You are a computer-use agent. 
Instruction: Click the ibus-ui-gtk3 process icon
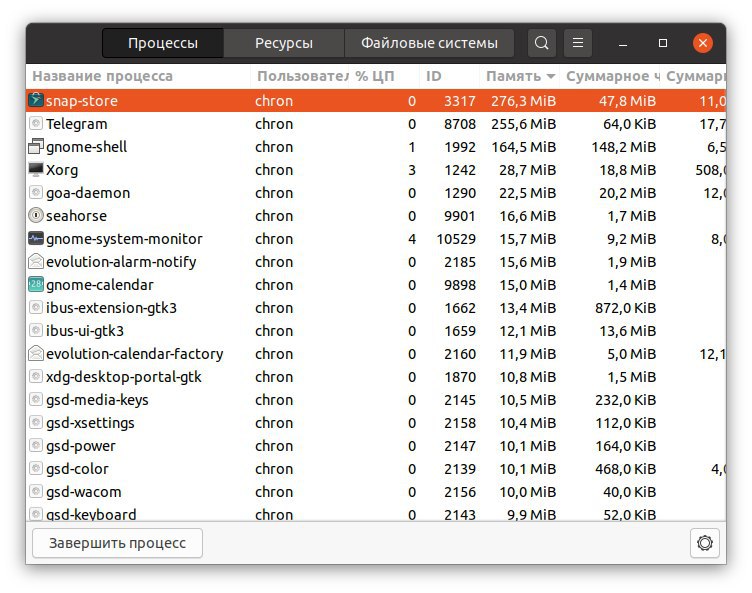coord(36,331)
